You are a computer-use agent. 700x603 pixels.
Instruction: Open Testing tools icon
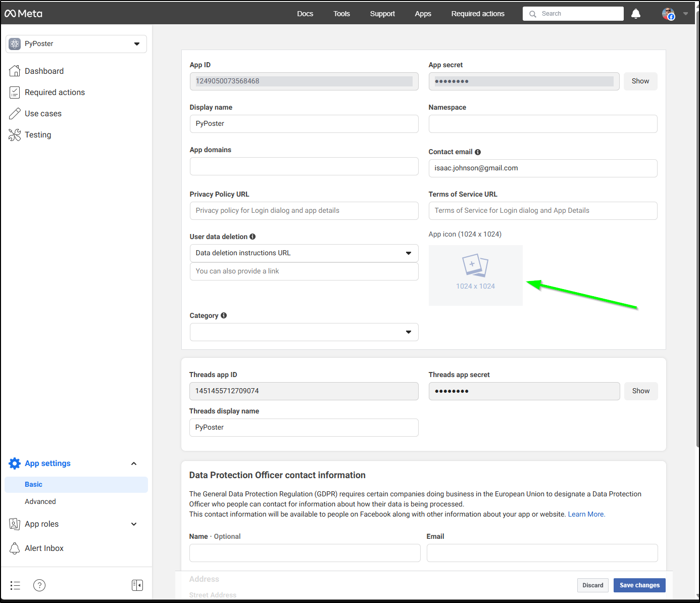[x=15, y=134]
